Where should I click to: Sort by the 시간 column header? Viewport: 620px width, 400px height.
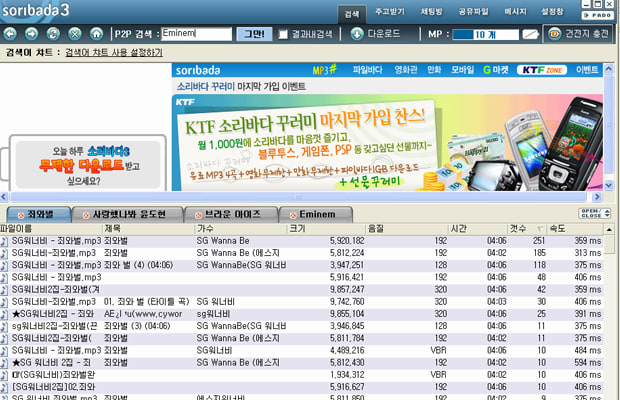pyautogui.click(x=478, y=229)
